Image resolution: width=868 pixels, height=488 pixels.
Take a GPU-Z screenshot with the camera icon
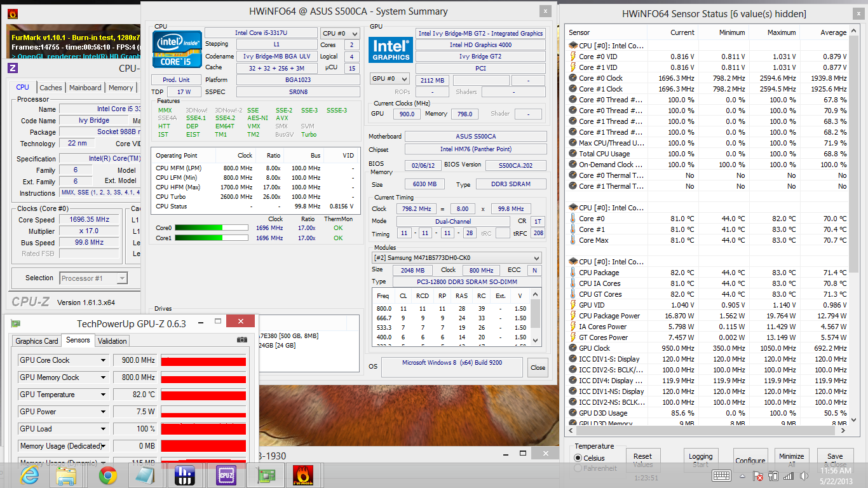(241, 340)
